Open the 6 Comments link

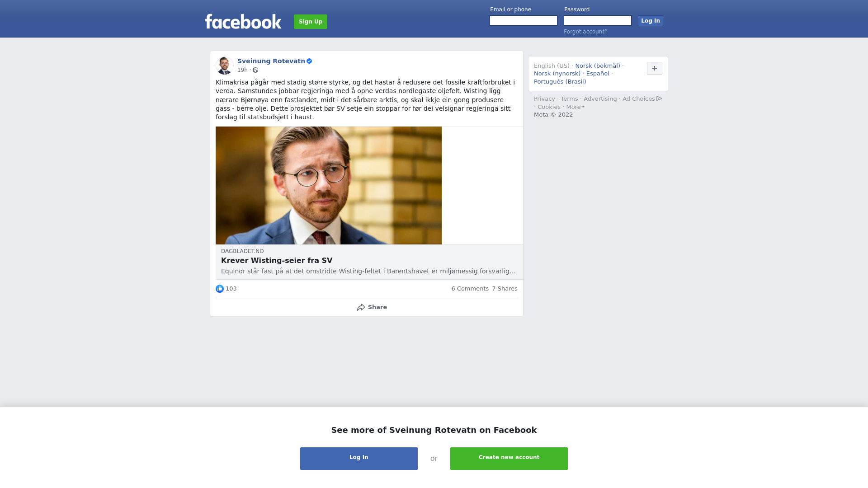click(470, 289)
